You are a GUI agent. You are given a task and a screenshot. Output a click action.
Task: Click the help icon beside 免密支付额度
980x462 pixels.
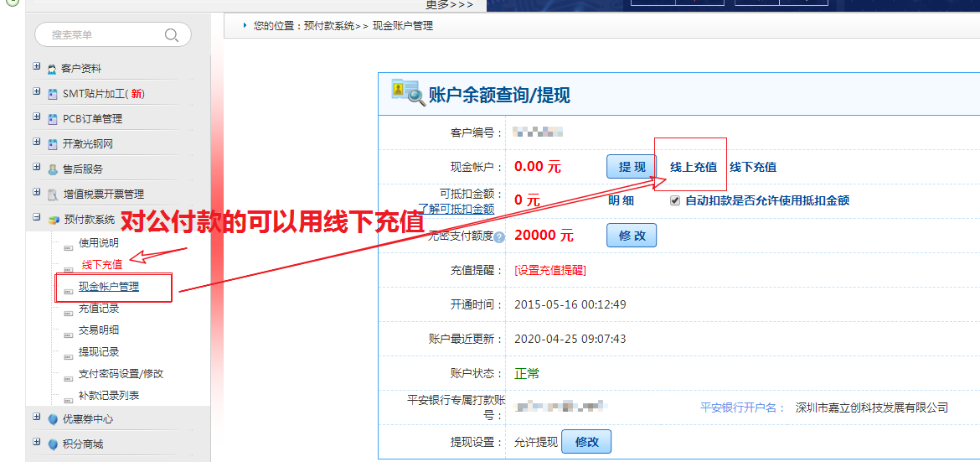coord(499,237)
